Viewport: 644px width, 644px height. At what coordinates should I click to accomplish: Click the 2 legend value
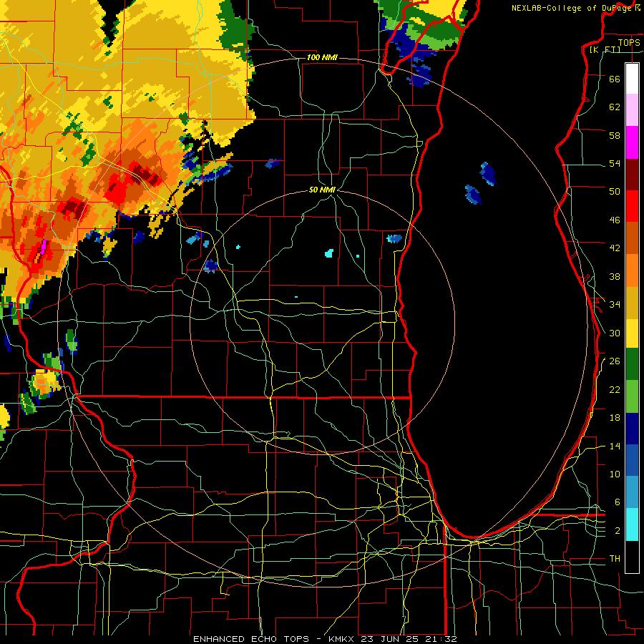click(618, 531)
